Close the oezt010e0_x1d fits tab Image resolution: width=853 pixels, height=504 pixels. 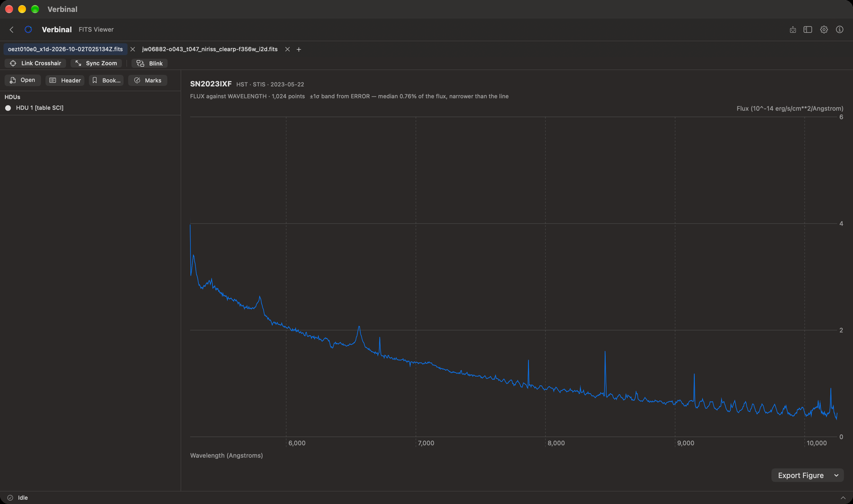132,49
